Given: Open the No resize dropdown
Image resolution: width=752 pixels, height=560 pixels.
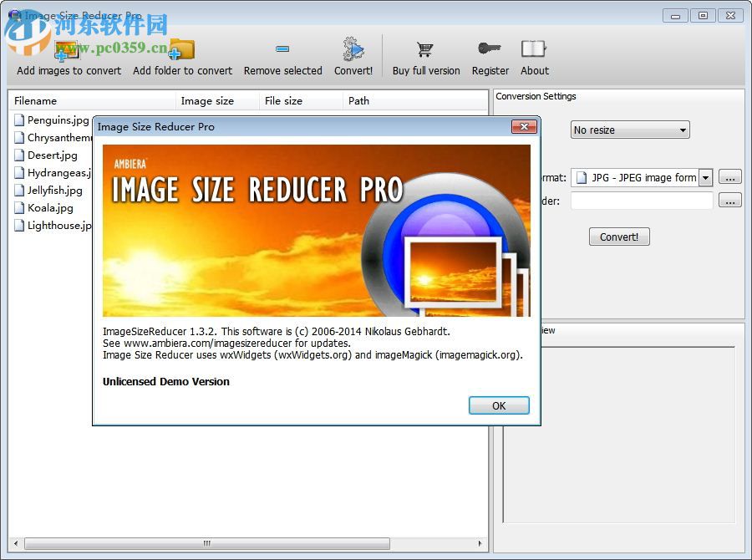Looking at the screenshot, I should tap(629, 130).
